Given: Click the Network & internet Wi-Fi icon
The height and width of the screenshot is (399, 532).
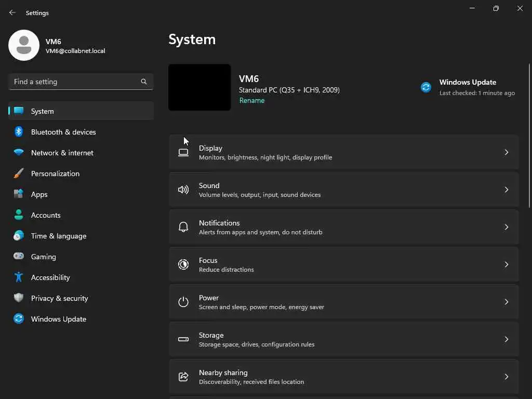Looking at the screenshot, I should pyautogui.click(x=19, y=153).
